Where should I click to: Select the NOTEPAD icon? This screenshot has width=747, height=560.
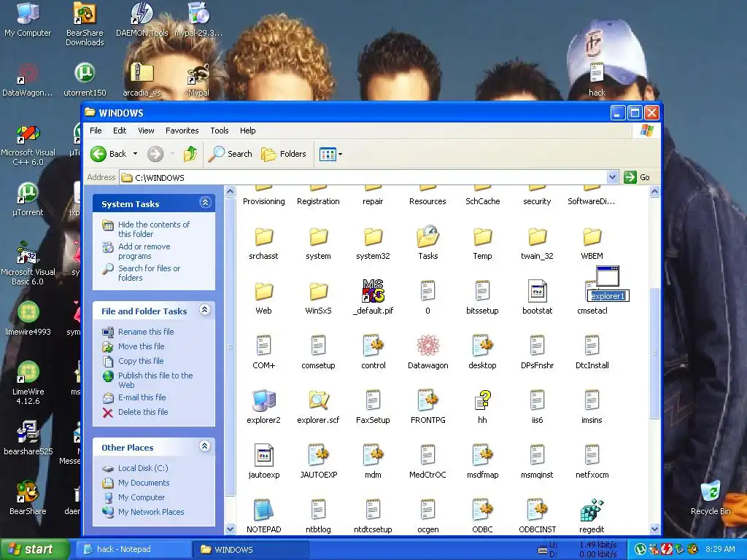(x=263, y=510)
